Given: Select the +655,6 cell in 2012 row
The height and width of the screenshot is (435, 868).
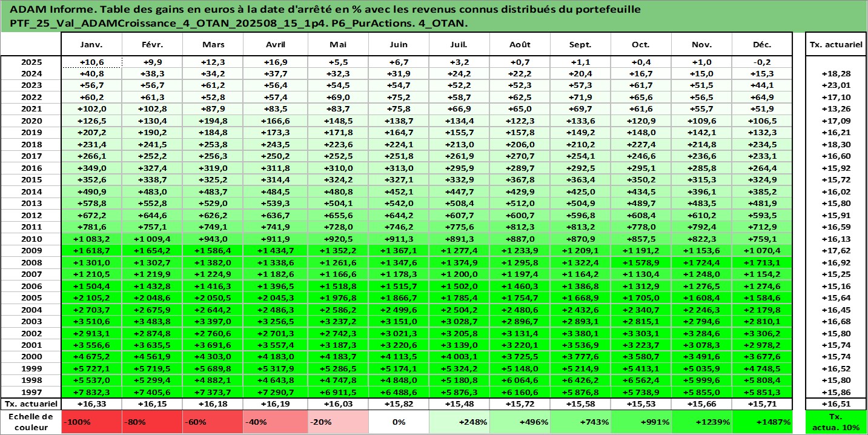Looking at the screenshot, I should click(x=338, y=215).
